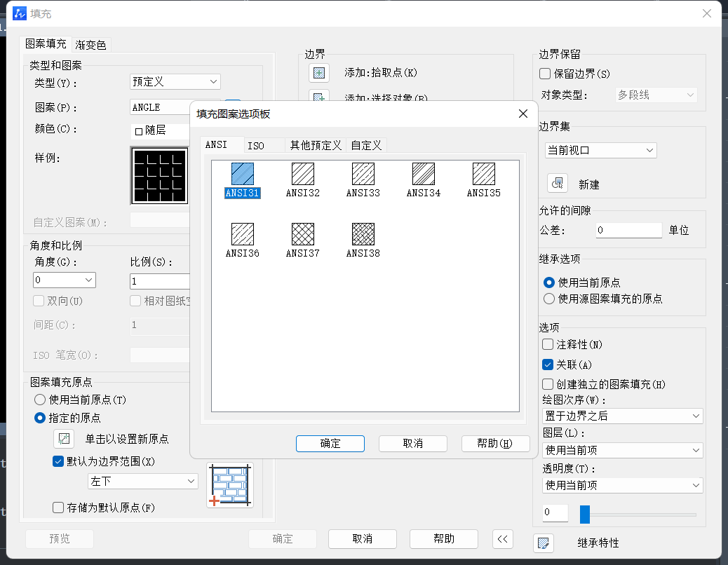Click the add select objects icon
Screen dimensions: 728x565
point(319,95)
